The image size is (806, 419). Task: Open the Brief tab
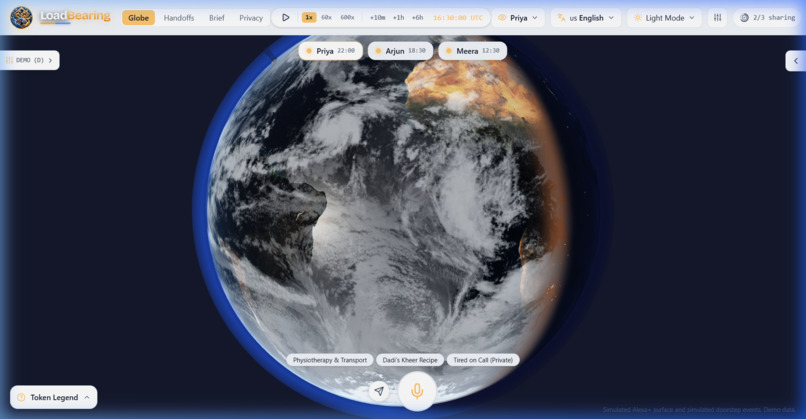(216, 17)
